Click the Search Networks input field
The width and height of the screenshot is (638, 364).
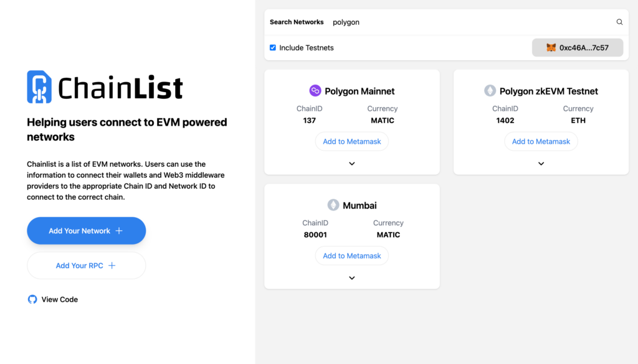(x=472, y=22)
